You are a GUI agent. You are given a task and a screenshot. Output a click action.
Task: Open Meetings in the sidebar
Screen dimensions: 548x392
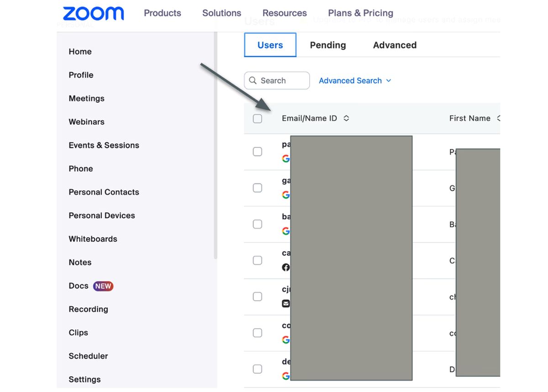[87, 99]
